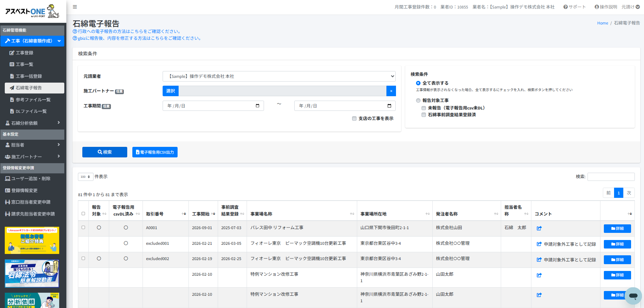Open the chat support bubble icon
Image resolution: width=644 pixels, height=308 pixels.
click(633, 296)
